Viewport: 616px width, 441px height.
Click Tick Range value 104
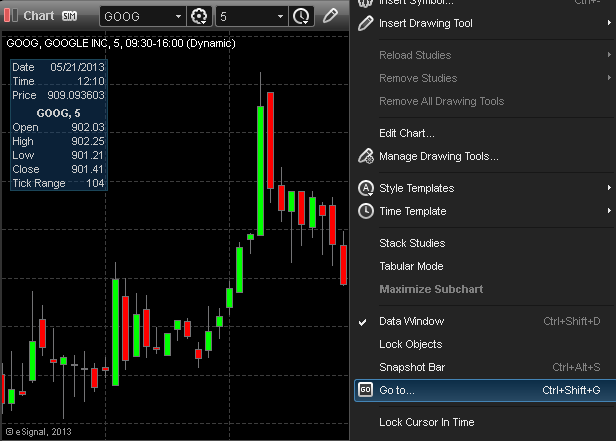click(95, 183)
